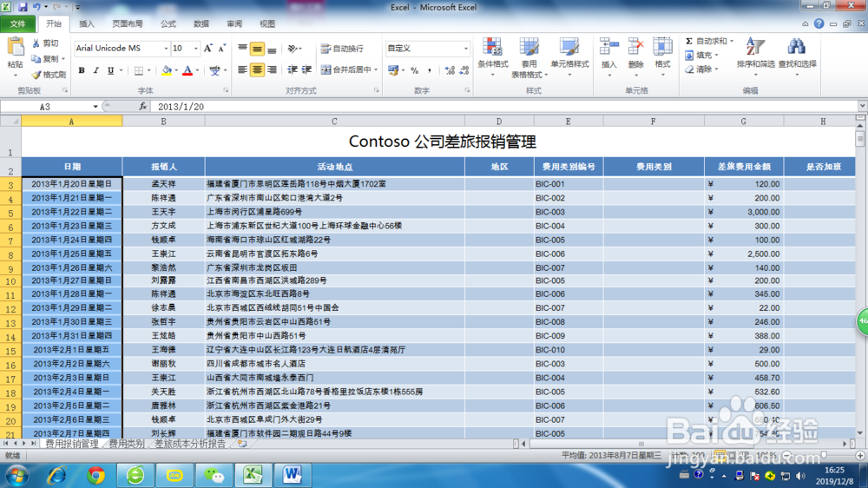Switch to 数据 Data tab
Screen dimensions: 868x488
pos(201,23)
